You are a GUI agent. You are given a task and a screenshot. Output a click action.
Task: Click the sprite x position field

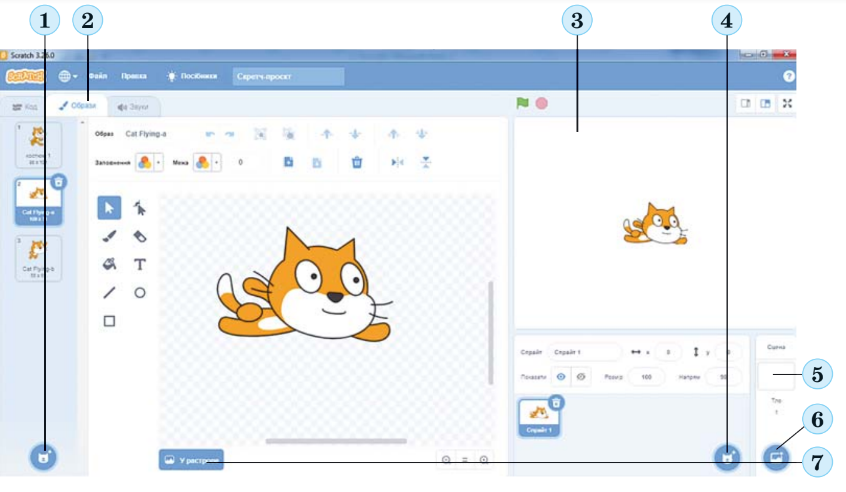coord(668,352)
